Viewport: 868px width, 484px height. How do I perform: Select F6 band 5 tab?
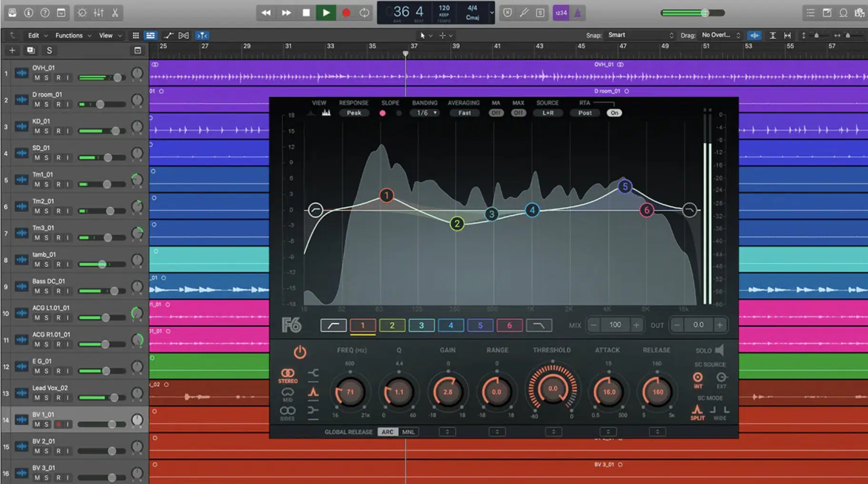(x=480, y=325)
